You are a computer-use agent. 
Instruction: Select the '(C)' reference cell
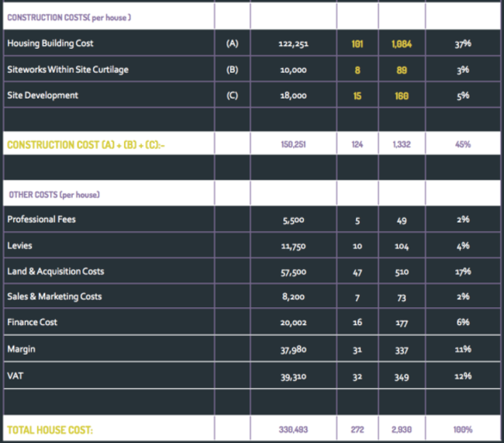point(232,95)
